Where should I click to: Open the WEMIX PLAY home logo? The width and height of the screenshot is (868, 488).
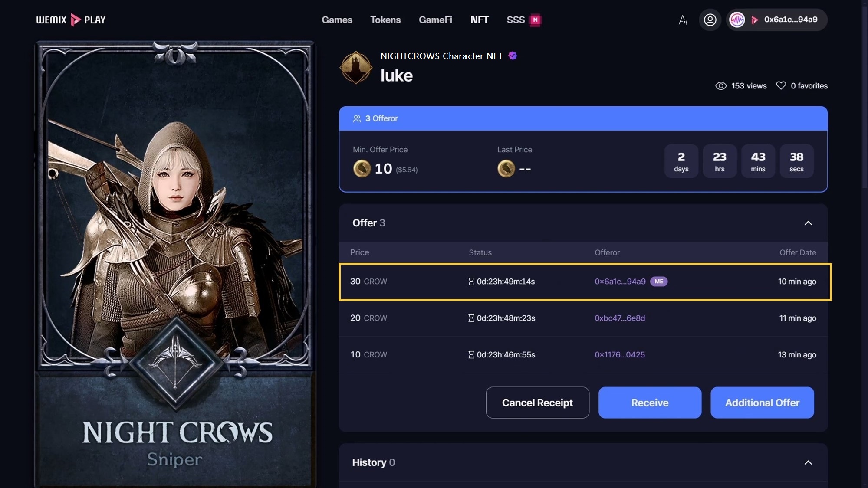(71, 20)
